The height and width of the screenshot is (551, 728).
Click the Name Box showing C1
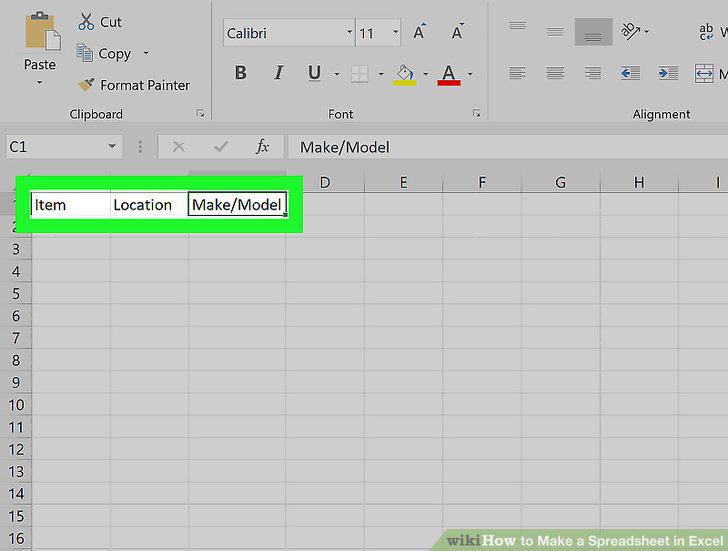tap(56, 147)
